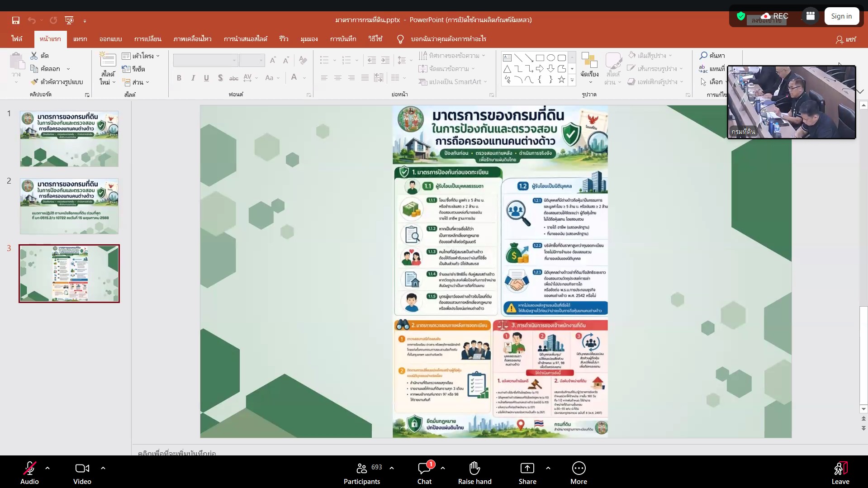Toggle Align Right paragraph alignment
Image resolution: width=868 pixels, height=488 pixels.
(351, 78)
